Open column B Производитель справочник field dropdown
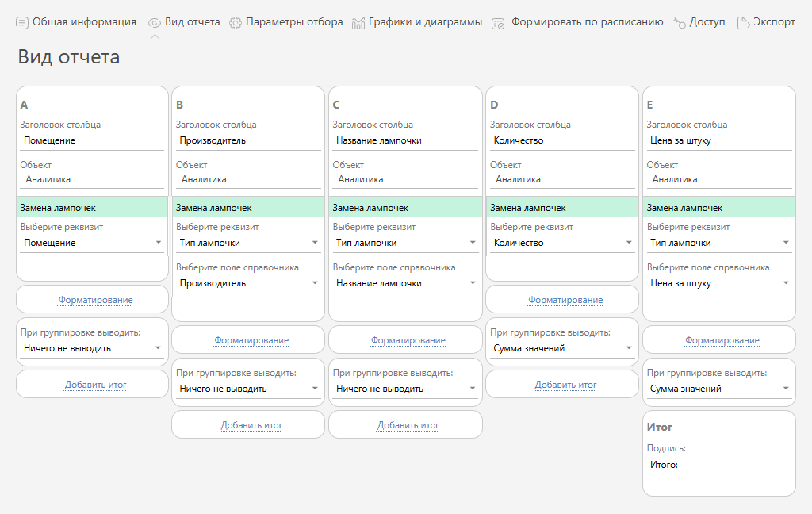Image resolution: width=812 pixels, height=514 pixels. point(315,283)
